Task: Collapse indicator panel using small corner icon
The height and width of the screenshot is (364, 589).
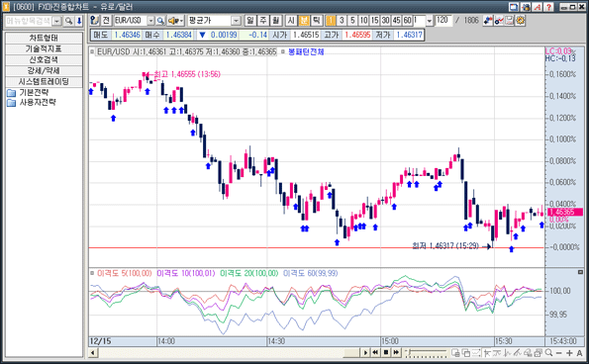Action: (x=580, y=272)
